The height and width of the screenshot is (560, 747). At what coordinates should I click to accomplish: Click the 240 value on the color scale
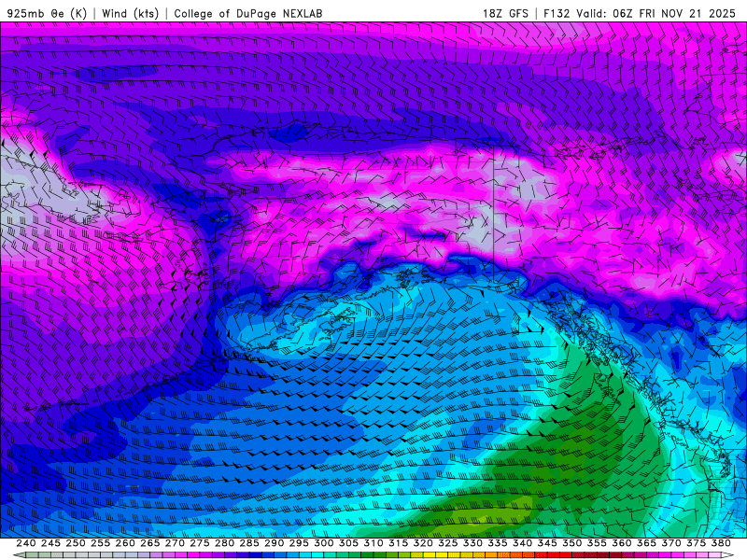[x=26, y=543]
